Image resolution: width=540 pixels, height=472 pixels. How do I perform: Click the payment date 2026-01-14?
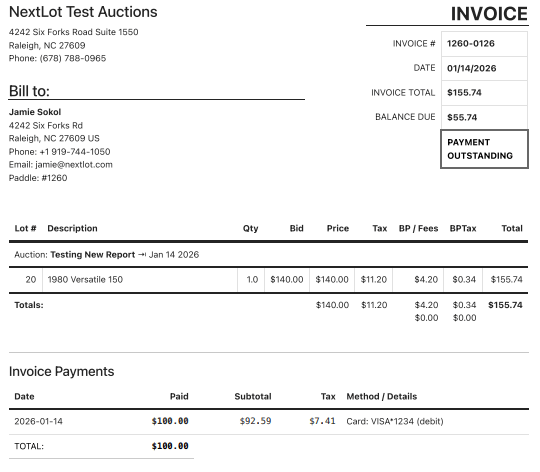[38, 421]
